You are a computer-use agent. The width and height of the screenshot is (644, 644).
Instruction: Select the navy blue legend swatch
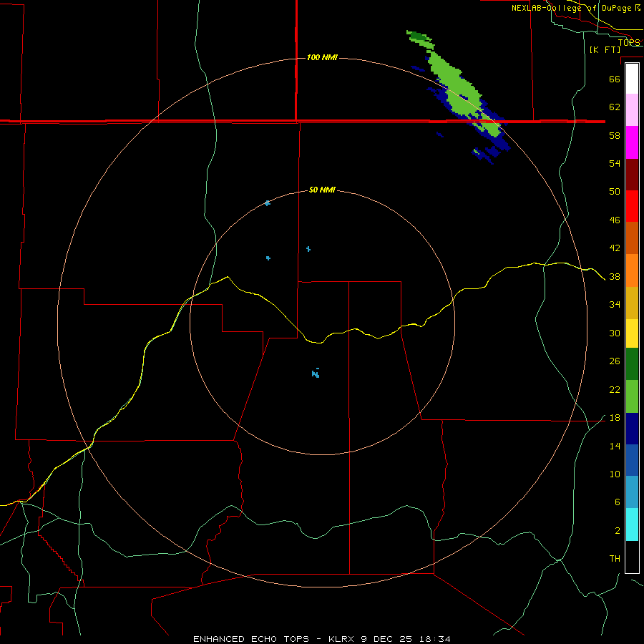click(x=632, y=429)
